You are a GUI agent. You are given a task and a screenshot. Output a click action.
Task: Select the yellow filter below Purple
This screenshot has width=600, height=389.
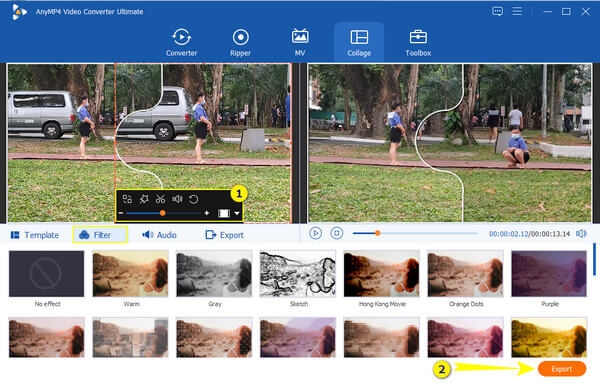pyautogui.click(x=549, y=337)
